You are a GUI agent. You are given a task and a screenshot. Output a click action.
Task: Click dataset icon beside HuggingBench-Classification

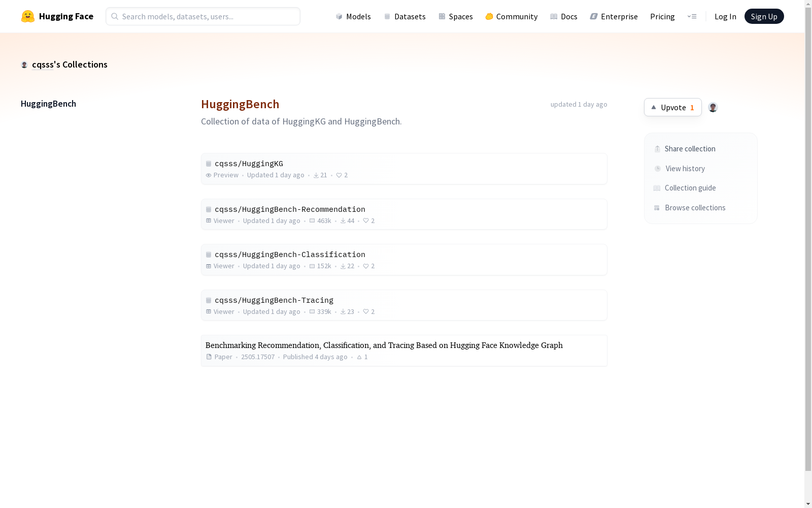tap(209, 255)
